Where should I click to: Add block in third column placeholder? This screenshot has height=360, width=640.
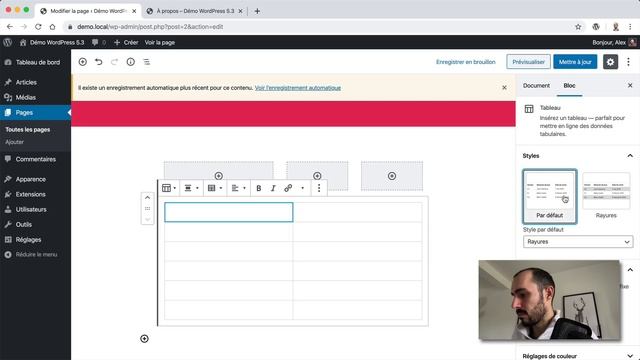pyautogui.click(x=392, y=176)
